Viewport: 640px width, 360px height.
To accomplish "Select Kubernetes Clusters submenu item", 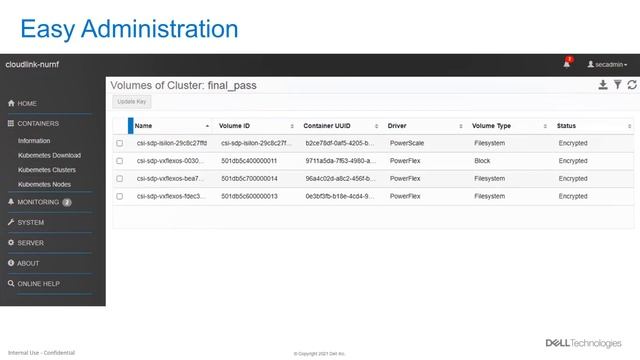I will coord(47,170).
